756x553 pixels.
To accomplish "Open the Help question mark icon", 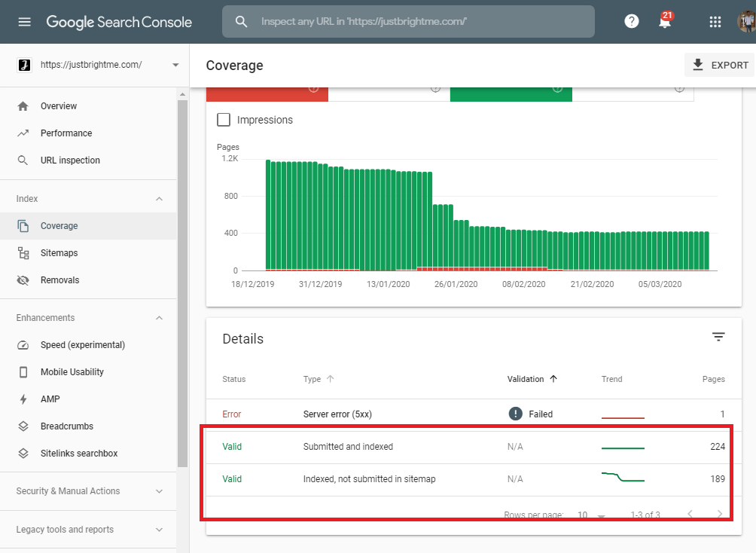I will click(631, 21).
